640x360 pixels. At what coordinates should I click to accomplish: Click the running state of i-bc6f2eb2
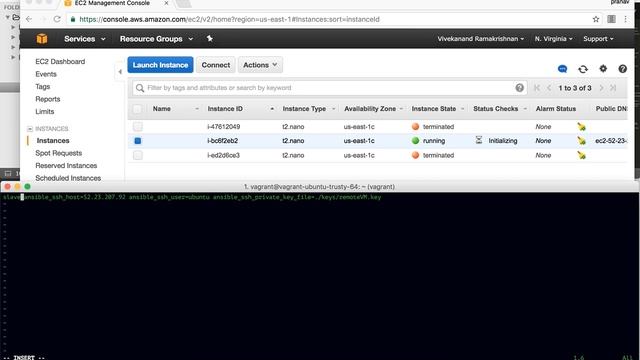[x=428, y=141]
